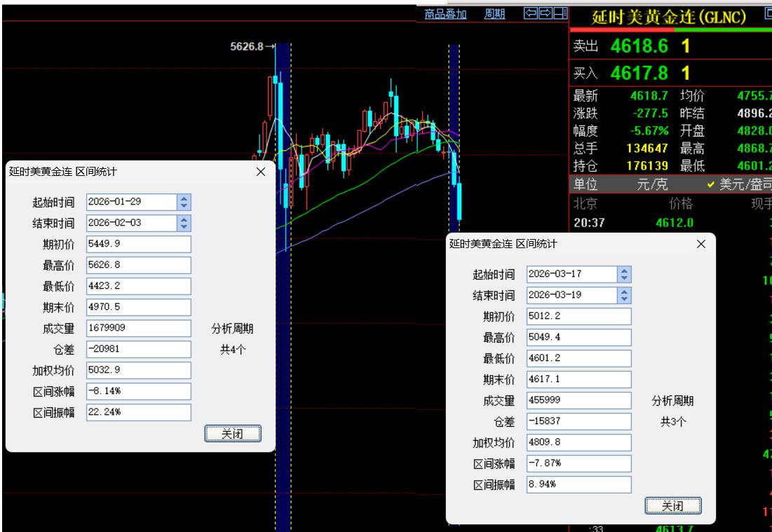
Task: Open the 周期 period menu
Action: pyautogui.click(x=496, y=14)
